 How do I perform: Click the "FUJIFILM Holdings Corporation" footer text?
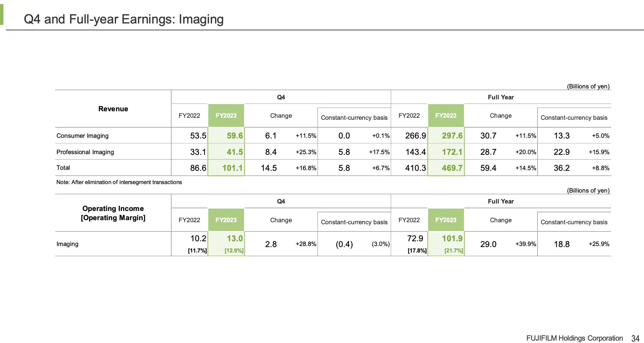[x=574, y=338]
